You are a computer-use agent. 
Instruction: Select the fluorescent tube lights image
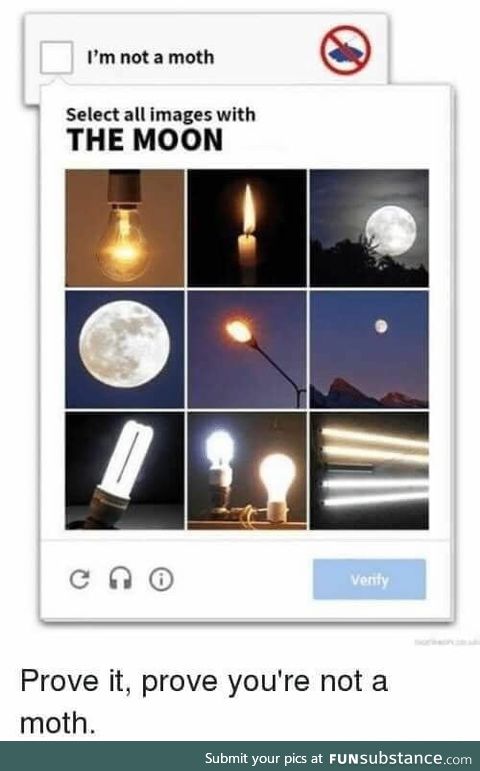tap(369, 471)
